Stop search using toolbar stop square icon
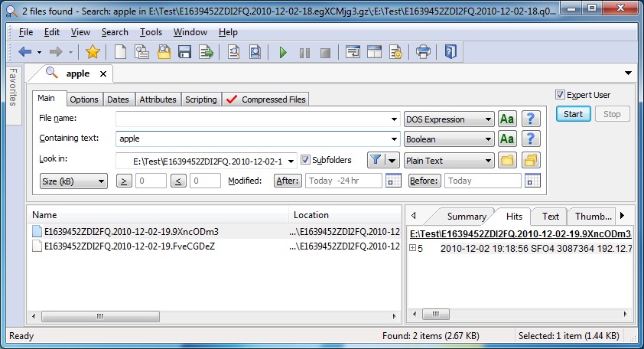This screenshot has width=644, height=349. click(x=325, y=53)
